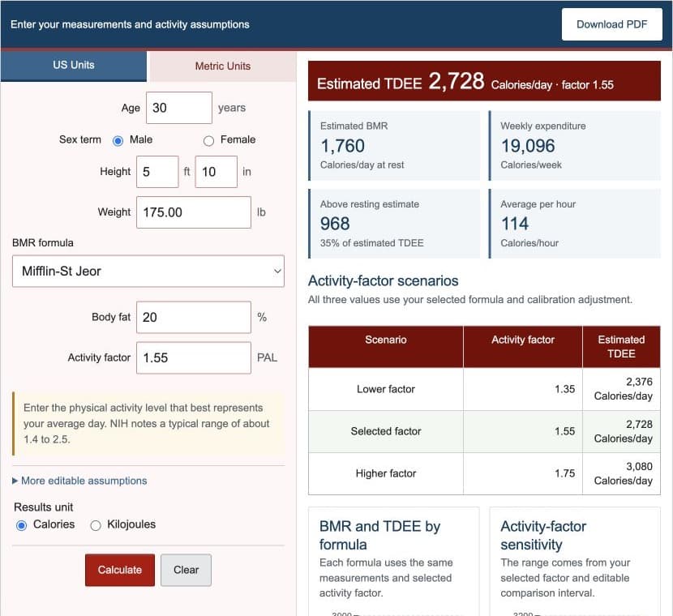Click the Clear button
The width and height of the screenshot is (673, 616).
(186, 570)
